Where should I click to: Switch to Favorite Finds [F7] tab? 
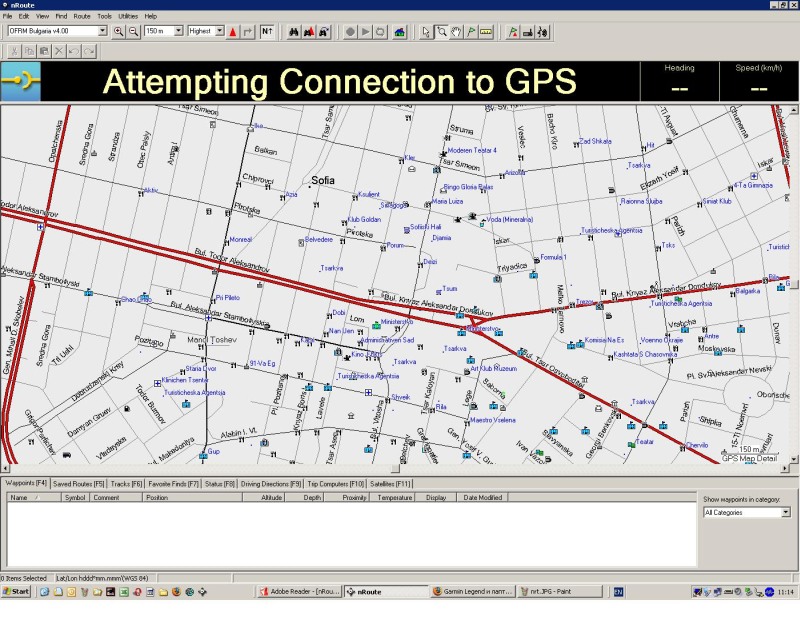pos(173,484)
